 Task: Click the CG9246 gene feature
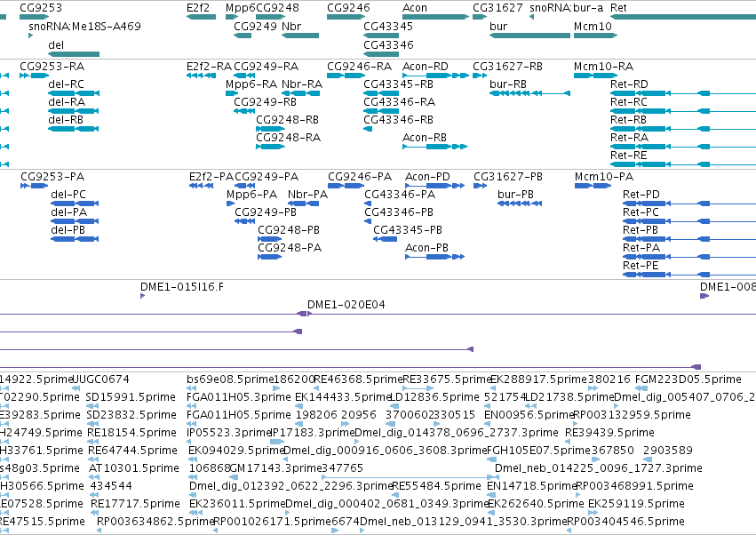point(346,17)
